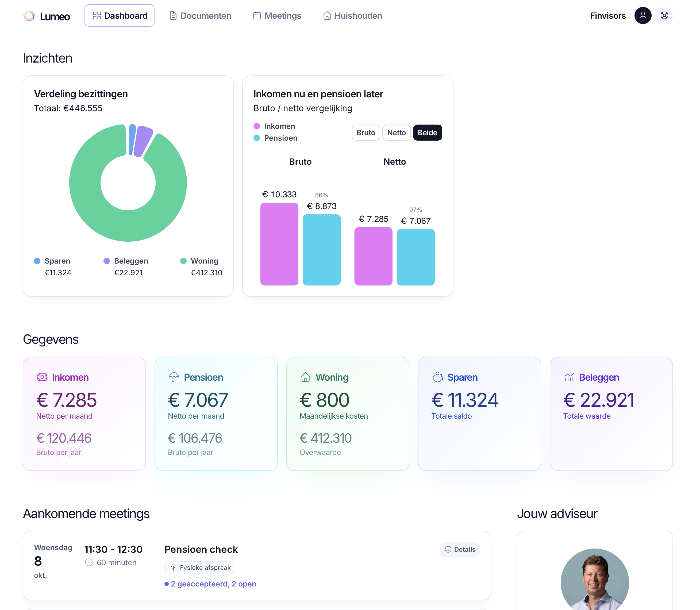Click the Beleggen chart icon

(569, 377)
